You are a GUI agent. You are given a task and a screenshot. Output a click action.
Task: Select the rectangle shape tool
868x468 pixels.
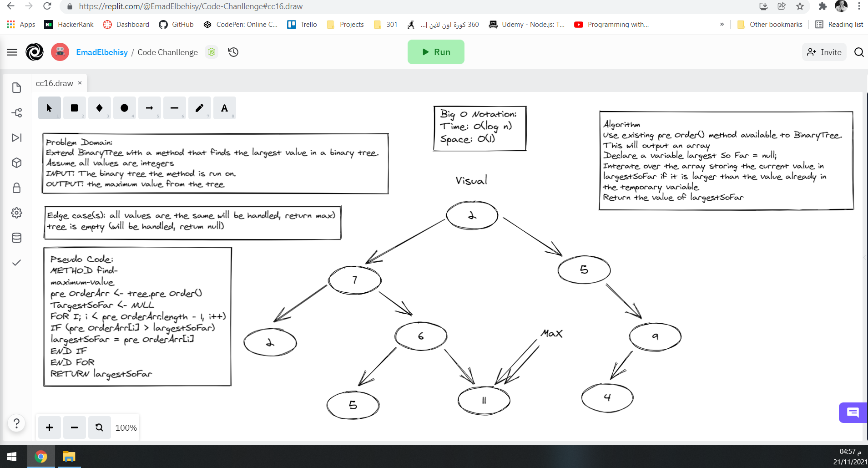tap(75, 108)
